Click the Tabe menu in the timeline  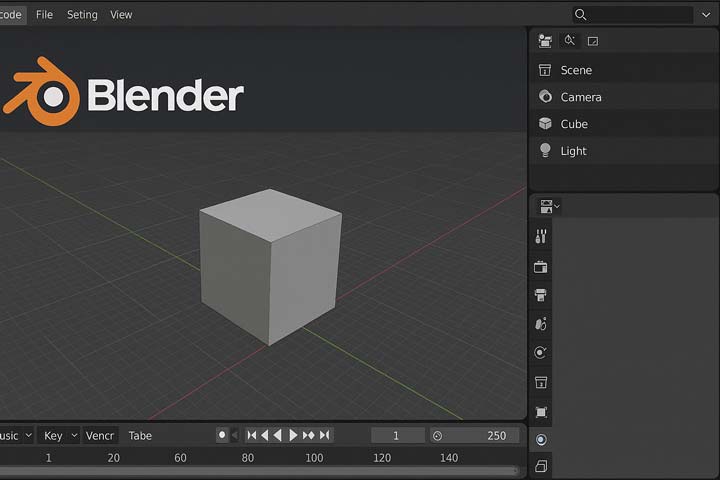(x=140, y=435)
